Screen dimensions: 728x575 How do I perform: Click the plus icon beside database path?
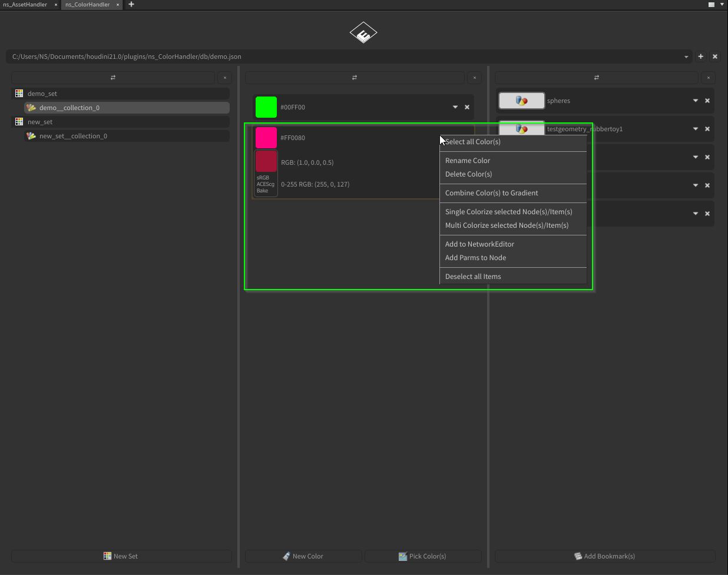tap(700, 56)
